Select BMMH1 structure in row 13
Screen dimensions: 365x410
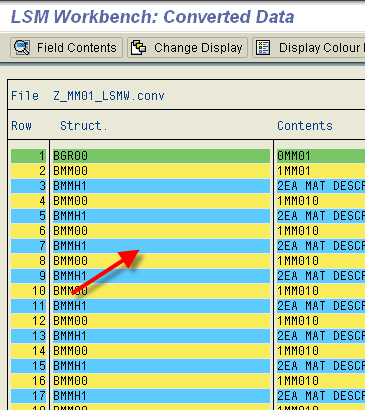[x=161, y=336]
